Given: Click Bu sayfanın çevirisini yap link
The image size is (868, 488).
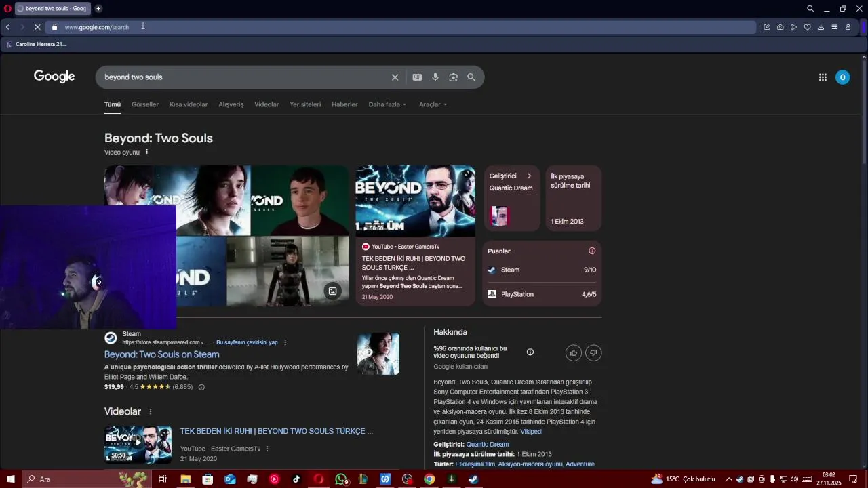Looking at the screenshot, I should click(x=247, y=342).
